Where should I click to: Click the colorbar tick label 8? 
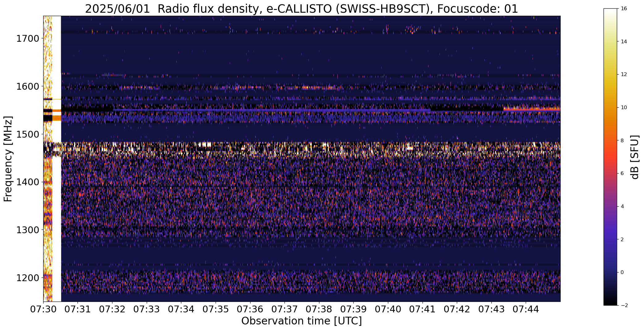[x=622, y=140]
